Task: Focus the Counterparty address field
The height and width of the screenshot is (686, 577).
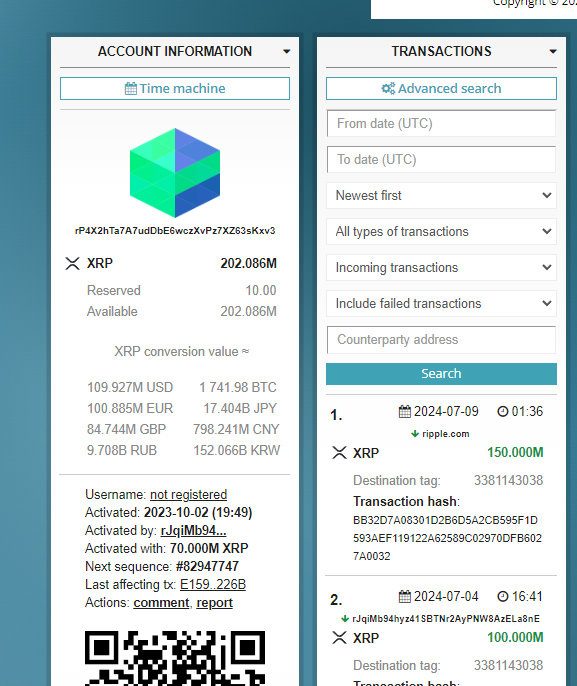Action: click(x=441, y=340)
